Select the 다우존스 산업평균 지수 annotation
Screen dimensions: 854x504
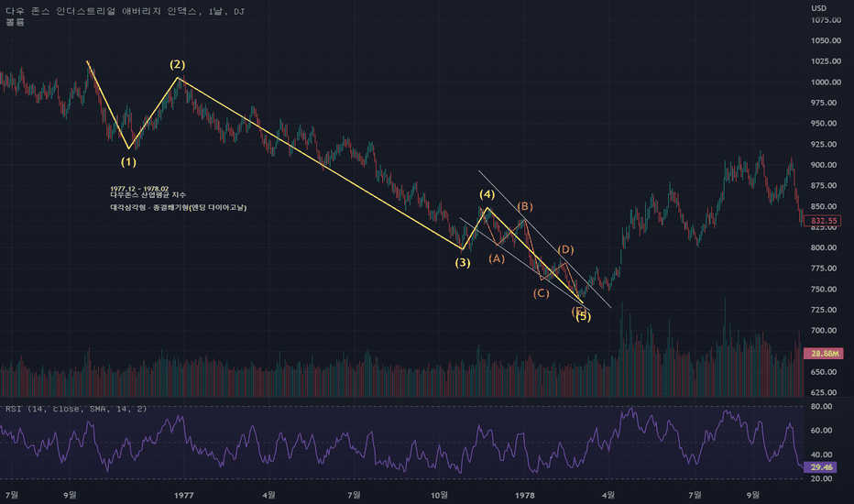pos(148,195)
